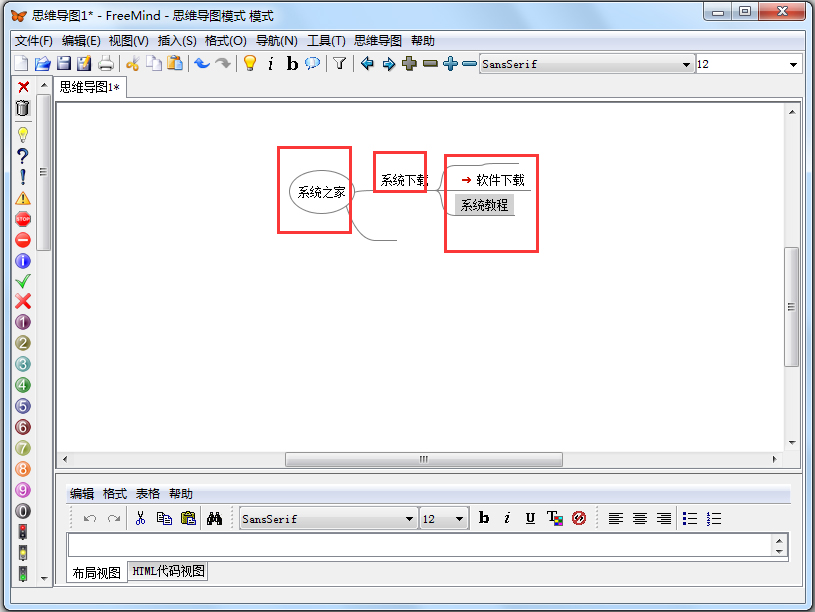Toggle underline in the note editor toolbar
Screen dimensions: 815x612
pyautogui.click(x=530, y=518)
